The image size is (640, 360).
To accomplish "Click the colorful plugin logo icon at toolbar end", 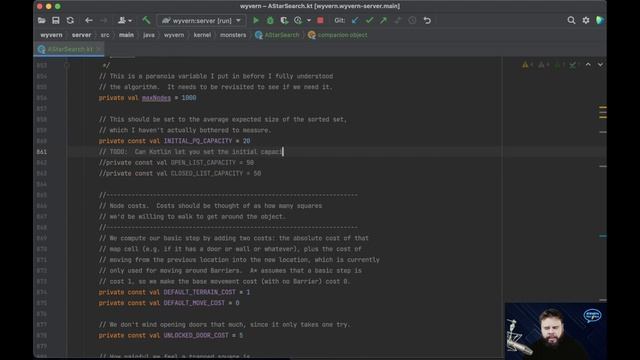I will point(600,20).
